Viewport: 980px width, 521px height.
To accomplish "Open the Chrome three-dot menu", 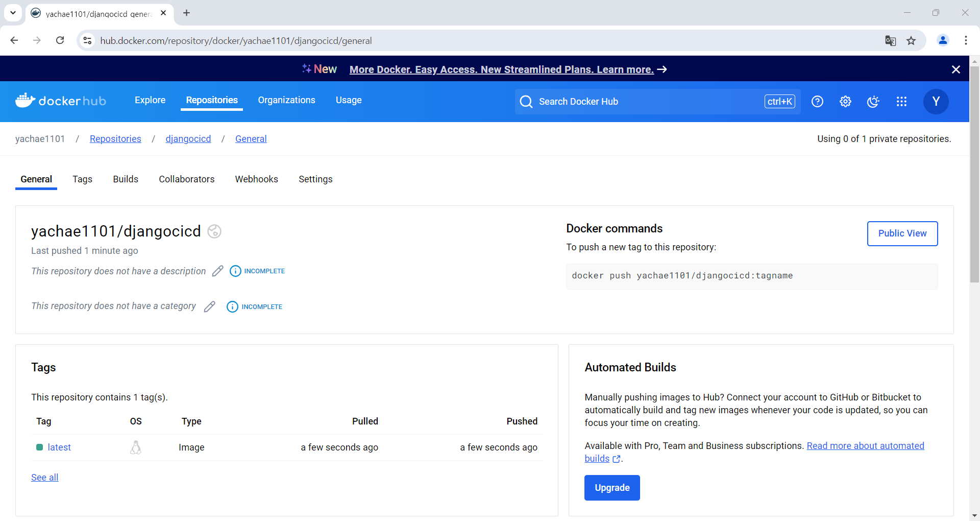I will point(966,40).
